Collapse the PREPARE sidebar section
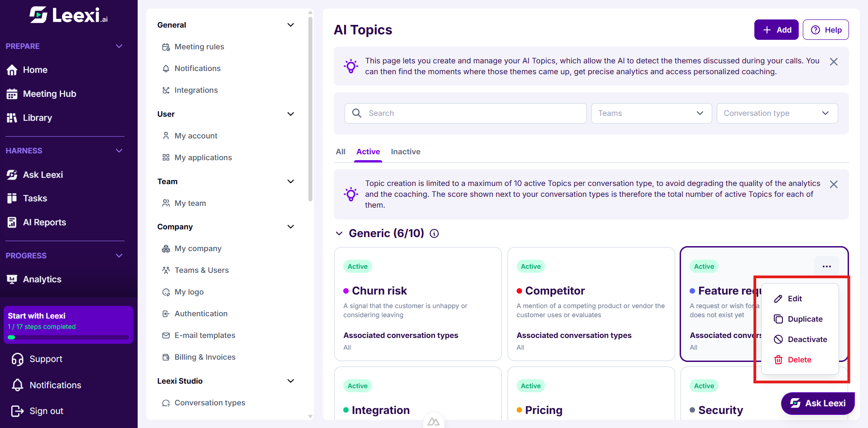Viewport: 868px width, 428px height. coord(119,46)
